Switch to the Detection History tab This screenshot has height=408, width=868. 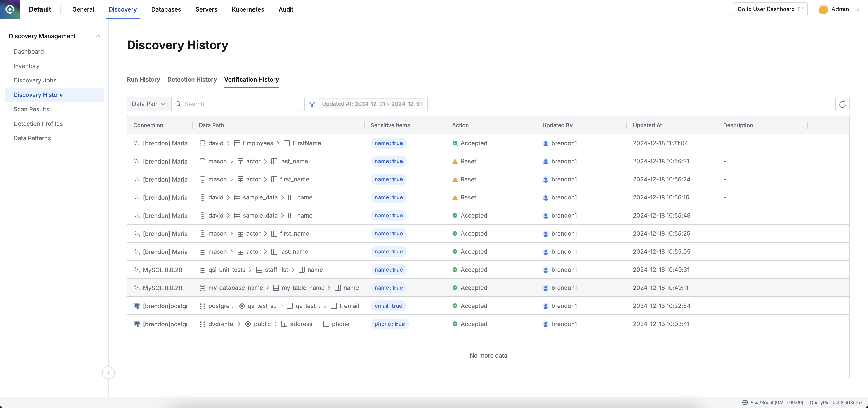[x=192, y=80]
